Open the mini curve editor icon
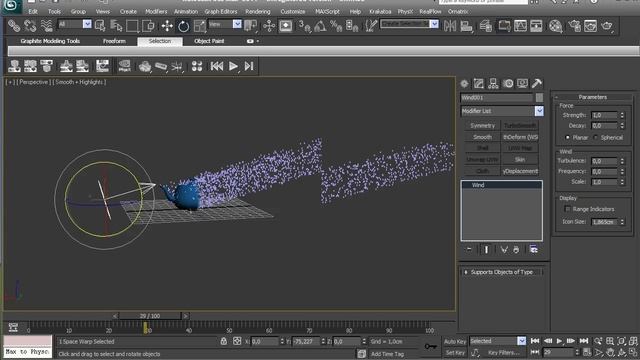This screenshot has width=640, height=360. coord(13,327)
